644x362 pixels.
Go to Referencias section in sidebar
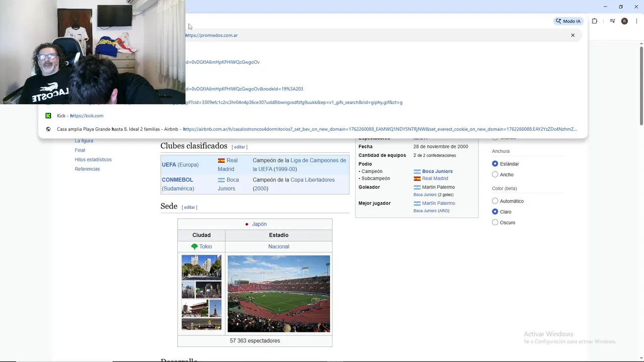(x=87, y=169)
